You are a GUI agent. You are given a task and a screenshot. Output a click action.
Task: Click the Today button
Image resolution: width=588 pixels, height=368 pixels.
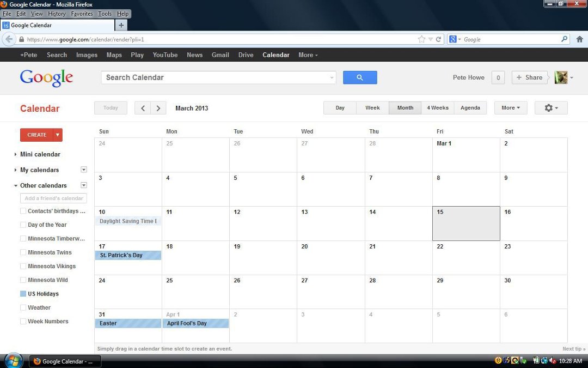point(111,108)
